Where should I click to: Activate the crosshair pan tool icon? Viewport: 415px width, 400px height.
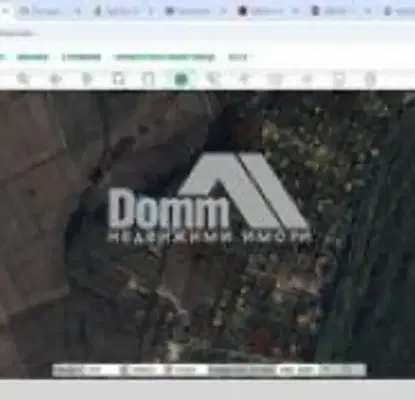coord(55,79)
